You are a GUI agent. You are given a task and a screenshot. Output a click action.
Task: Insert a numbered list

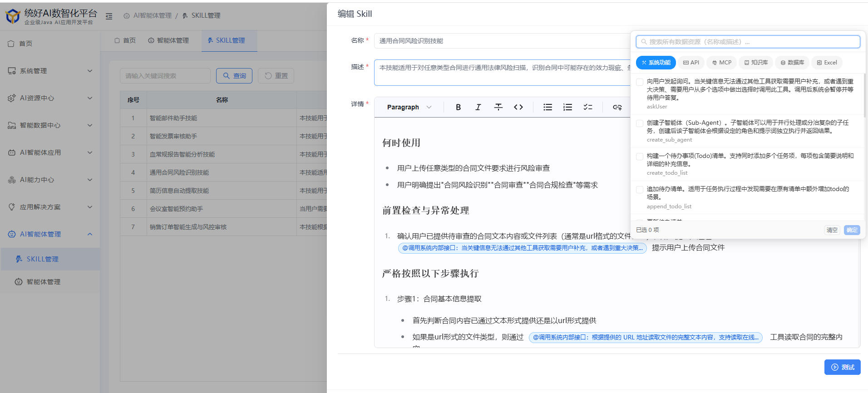pyautogui.click(x=567, y=107)
